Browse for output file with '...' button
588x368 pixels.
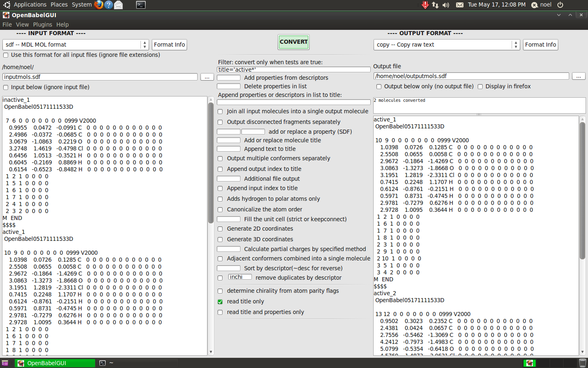tap(579, 76)
